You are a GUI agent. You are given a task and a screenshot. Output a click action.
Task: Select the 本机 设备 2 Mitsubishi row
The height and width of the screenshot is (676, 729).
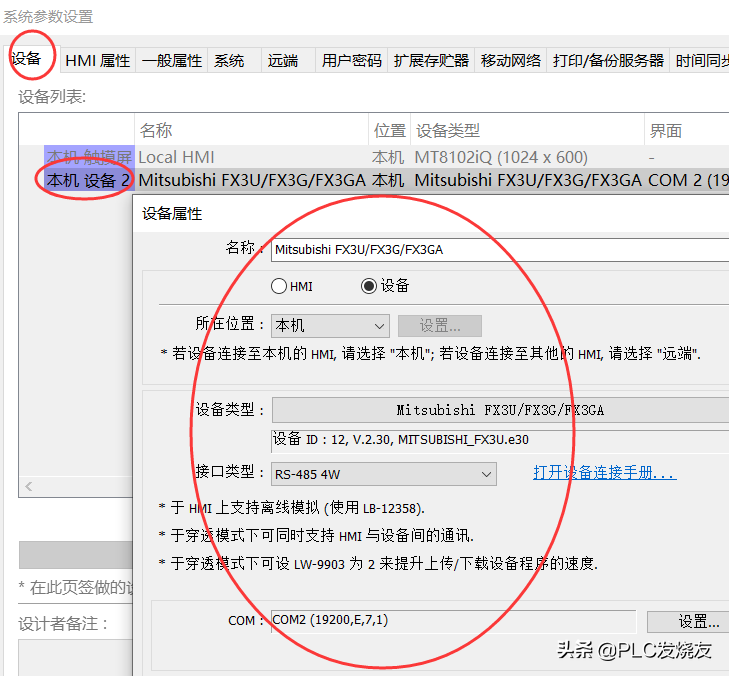pos(250,180)
